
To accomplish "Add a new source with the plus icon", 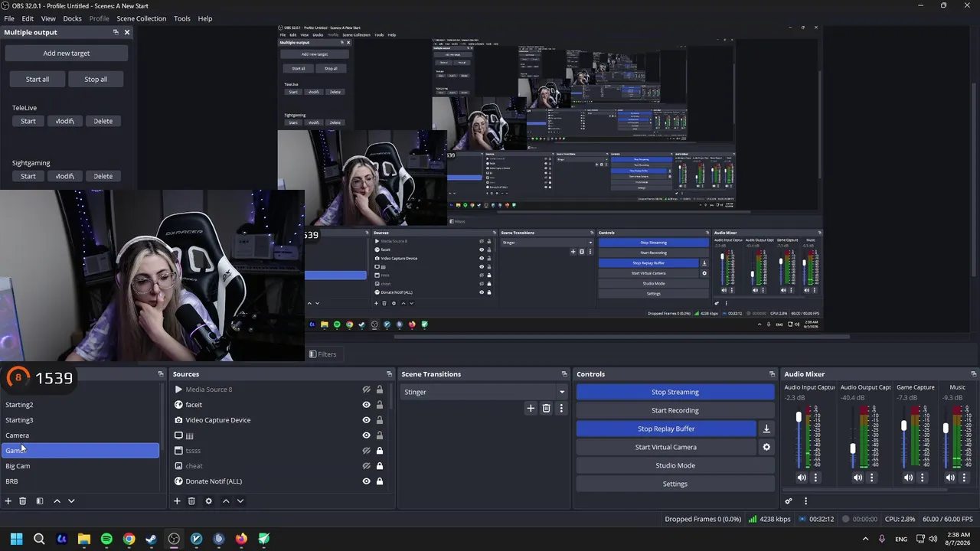I will click(177, 501).
